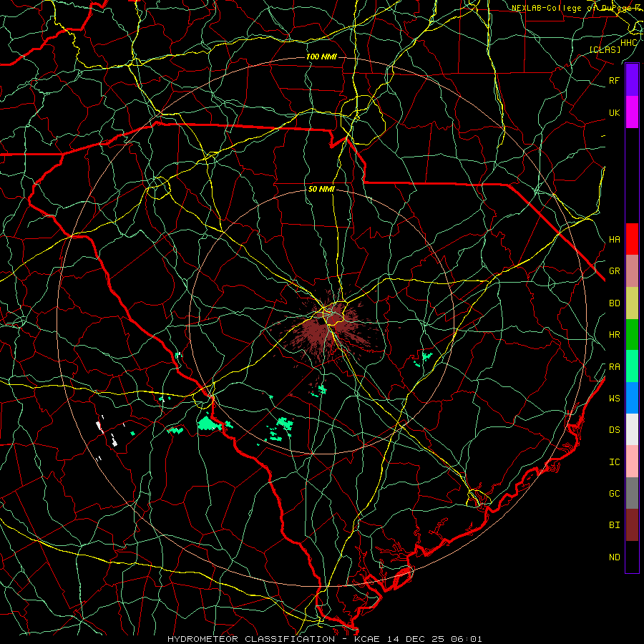The width and height of the screenshot is (644, 644).
Task: Click the 'HHC' product label
Action: [x=629, y=43]
